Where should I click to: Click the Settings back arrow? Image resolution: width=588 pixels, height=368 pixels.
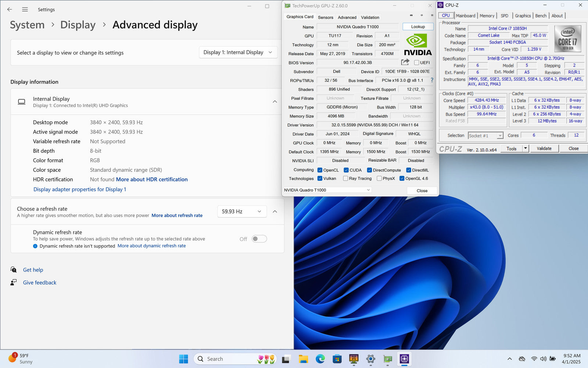tap(10, 10)
